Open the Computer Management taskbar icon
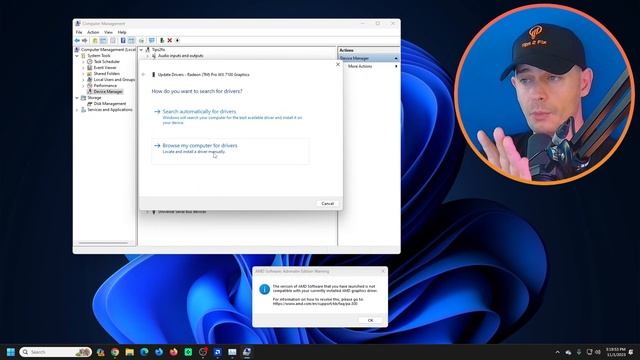The height and width of the screenshot is (360, 640). pyautogui.click(x=247, y=352)
